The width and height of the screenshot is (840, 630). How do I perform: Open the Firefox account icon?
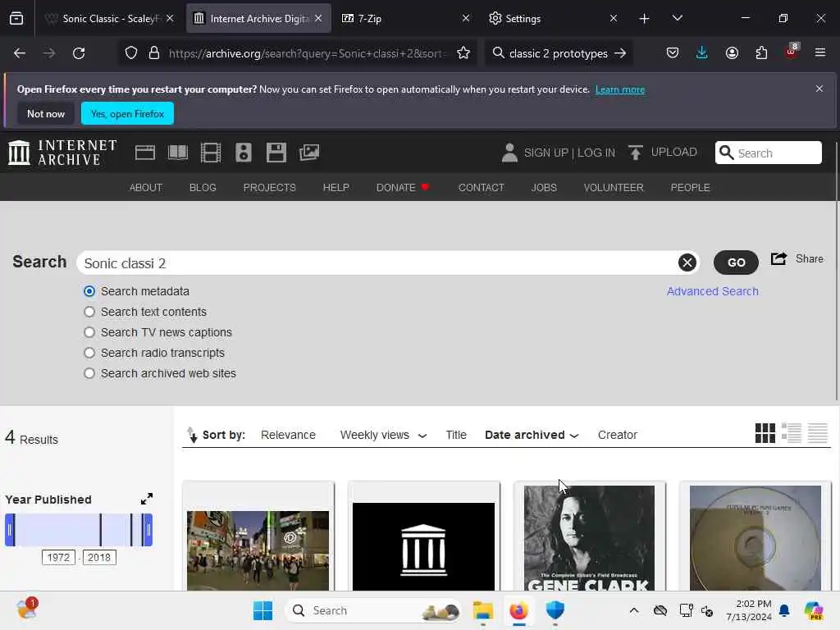point(732,52)
